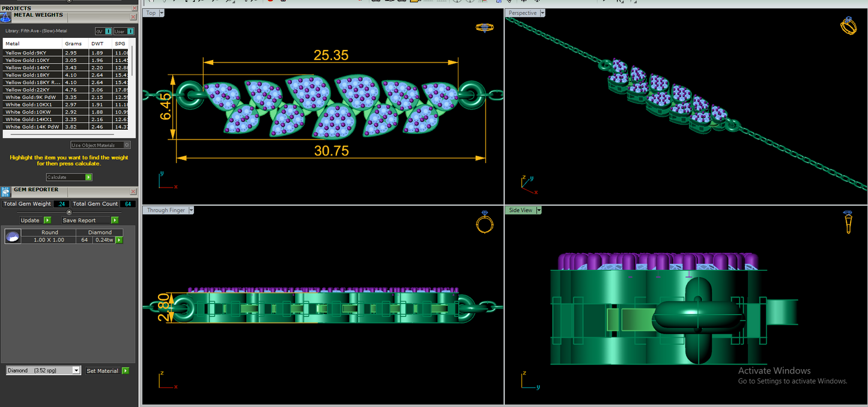Select the White Gold:9K PdW row
Viewport: 868px width, 407px height.
67,97
